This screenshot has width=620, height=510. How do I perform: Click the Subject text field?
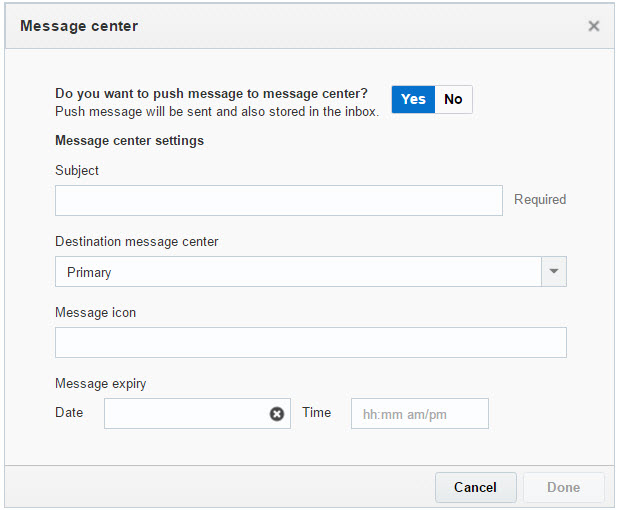(278, 200)
